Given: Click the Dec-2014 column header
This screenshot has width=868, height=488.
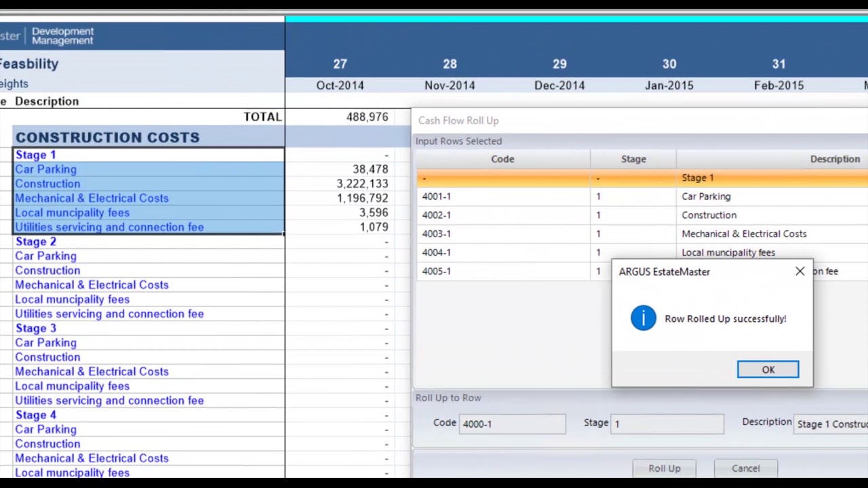Looking at the screenshot, I should point(559,85).
